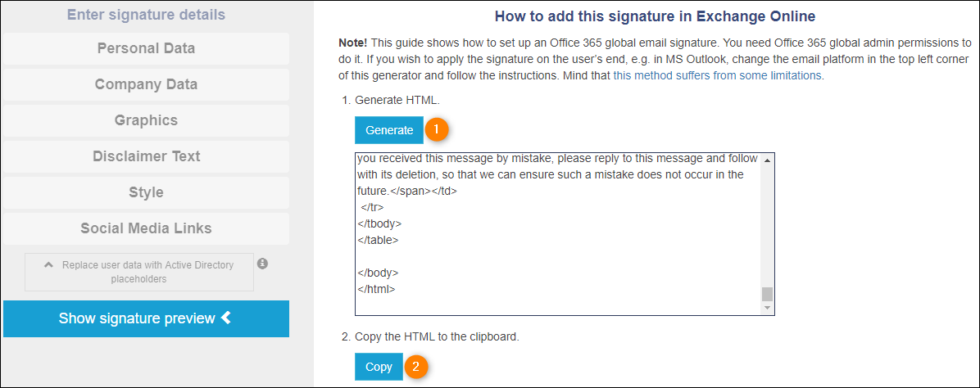This screenshot has height=388, width=980.
Task: Click the HTML code box scrollbar thumb
Action: (767, 295)
